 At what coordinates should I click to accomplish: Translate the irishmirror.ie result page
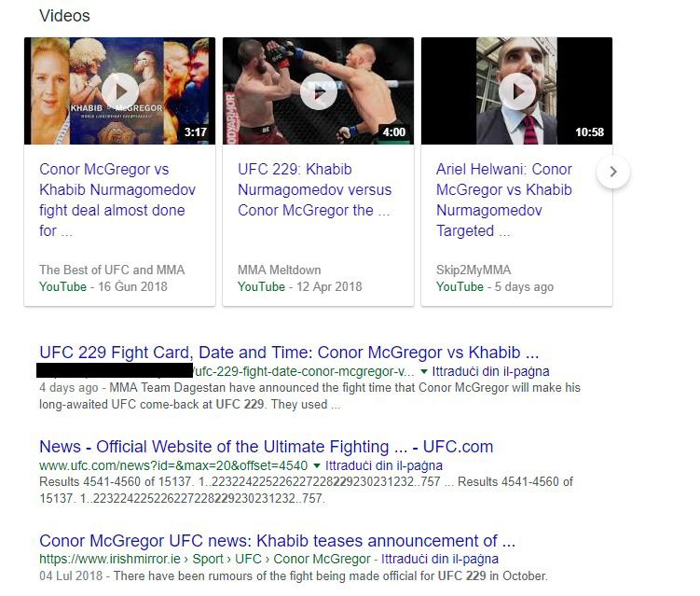(440, 559)
